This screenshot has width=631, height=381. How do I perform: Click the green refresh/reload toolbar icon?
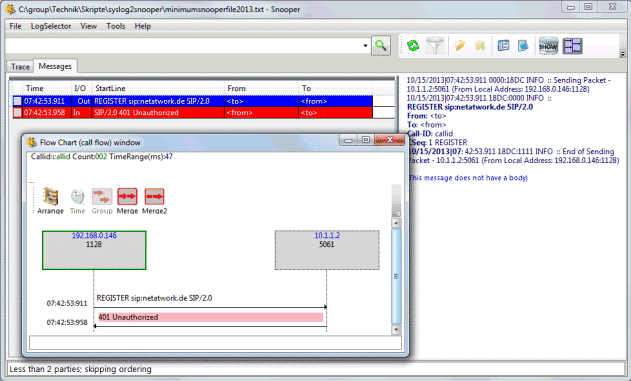pos(413,45)
